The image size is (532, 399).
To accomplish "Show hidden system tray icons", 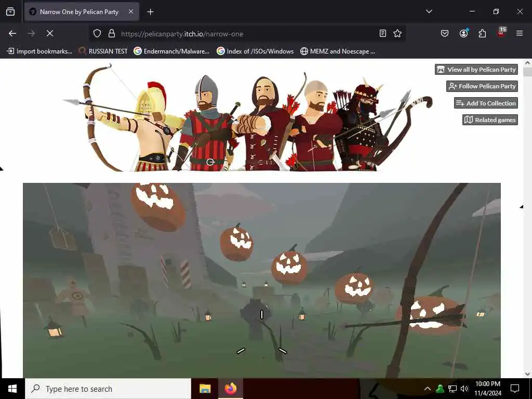I will point(428,389).
